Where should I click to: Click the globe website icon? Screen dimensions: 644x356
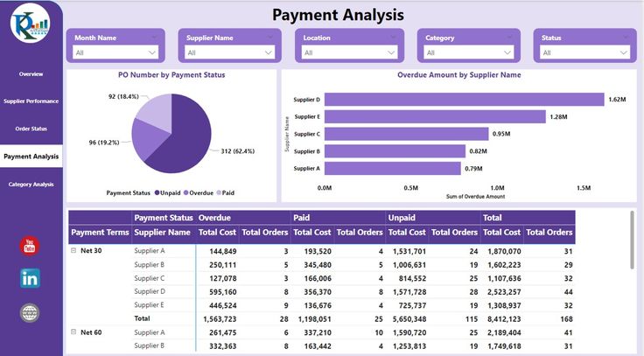click(x=30, y=312)
